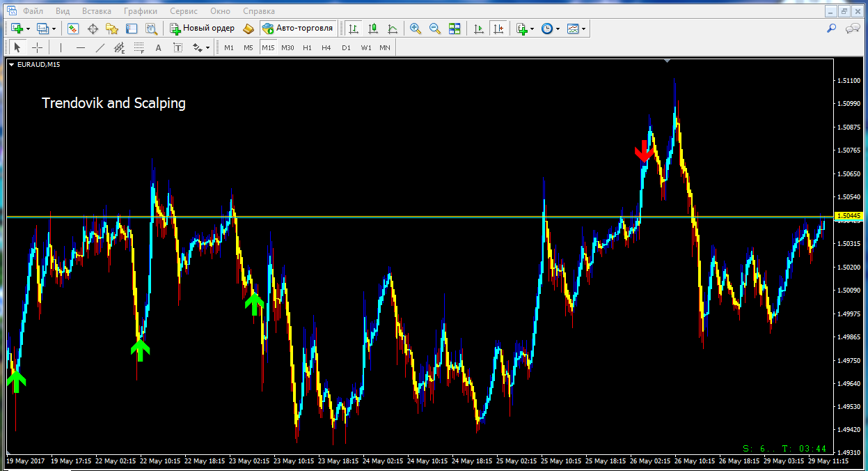Select the Fibonacci retracement tool
868x471 pixels.
[x=139, y=47]
